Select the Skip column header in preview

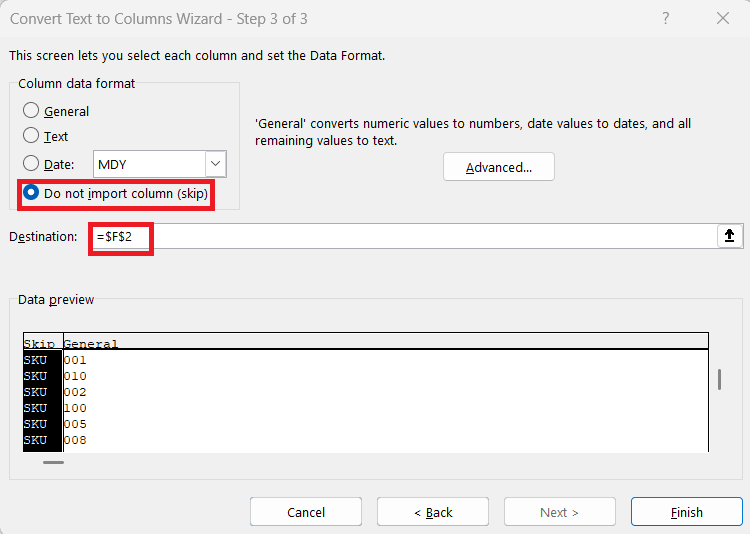[43, 343]
